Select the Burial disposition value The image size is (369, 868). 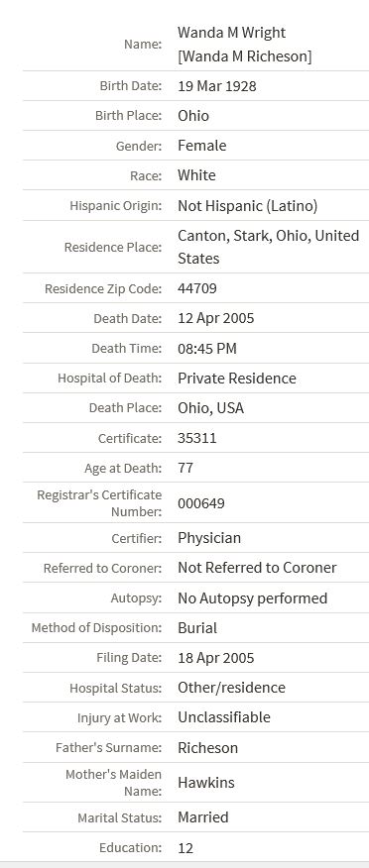click(x=197, y=628)
